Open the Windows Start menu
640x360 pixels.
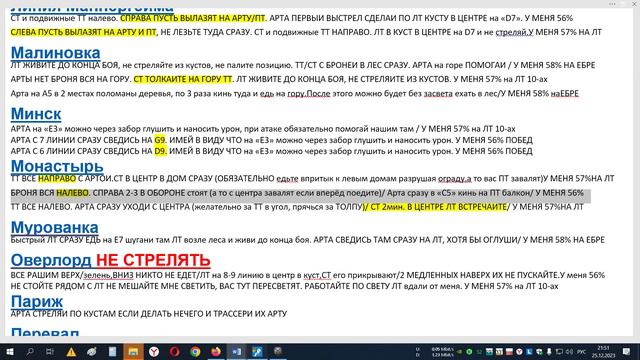tap(10, 352)
